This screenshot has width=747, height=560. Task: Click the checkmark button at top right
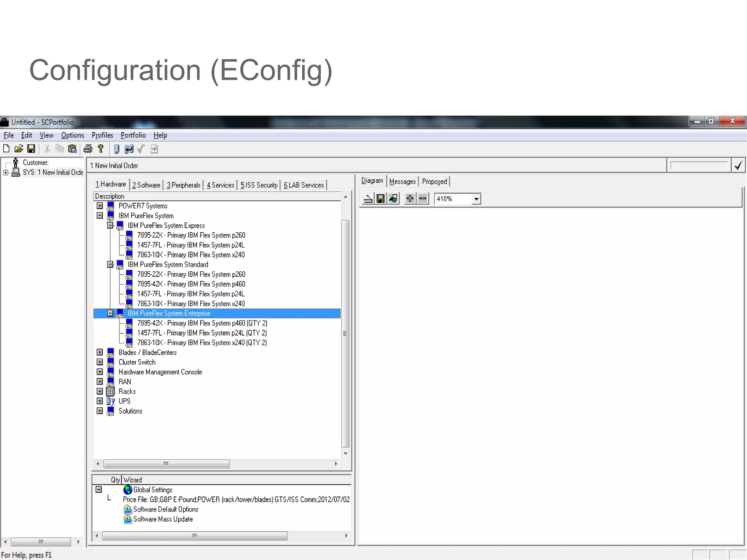point(738,166)
